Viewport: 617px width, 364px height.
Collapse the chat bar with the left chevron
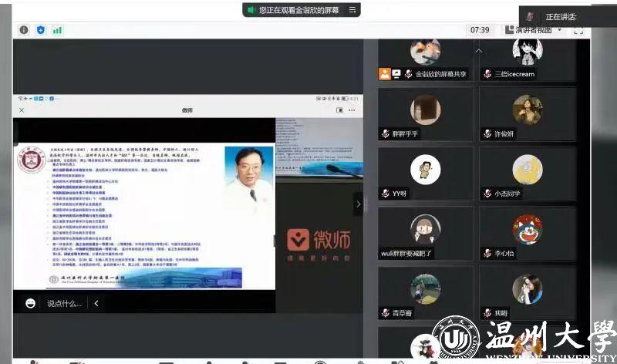click(x=96, y=303)
